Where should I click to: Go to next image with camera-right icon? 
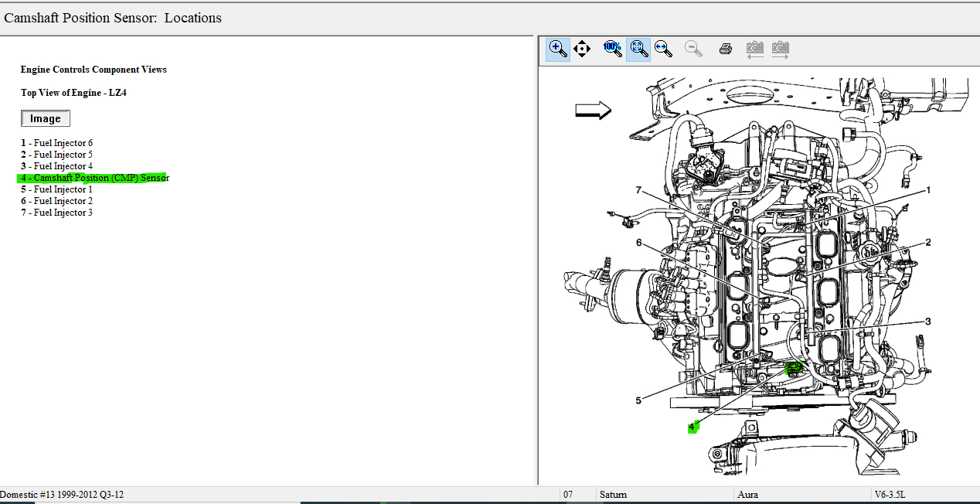781,49
